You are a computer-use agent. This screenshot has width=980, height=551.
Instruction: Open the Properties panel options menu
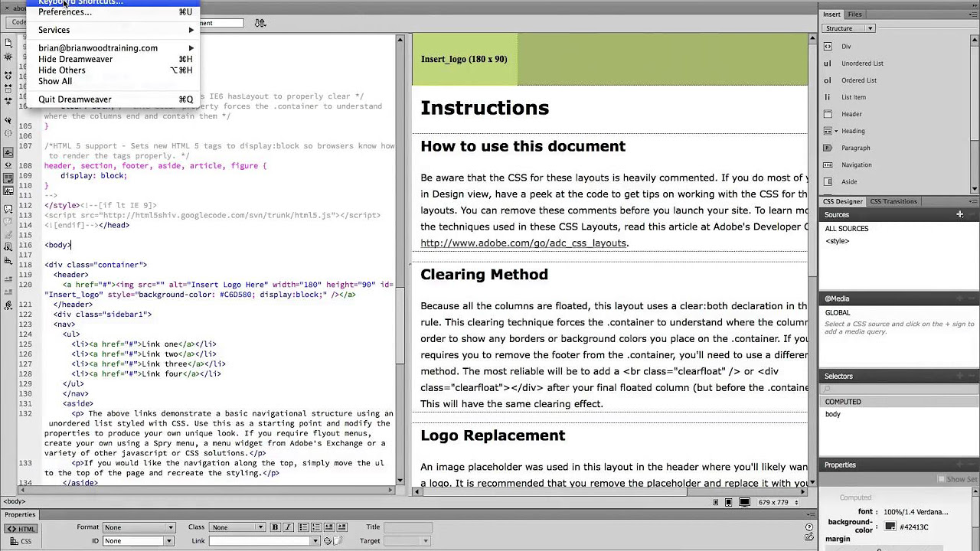point(812,515)
